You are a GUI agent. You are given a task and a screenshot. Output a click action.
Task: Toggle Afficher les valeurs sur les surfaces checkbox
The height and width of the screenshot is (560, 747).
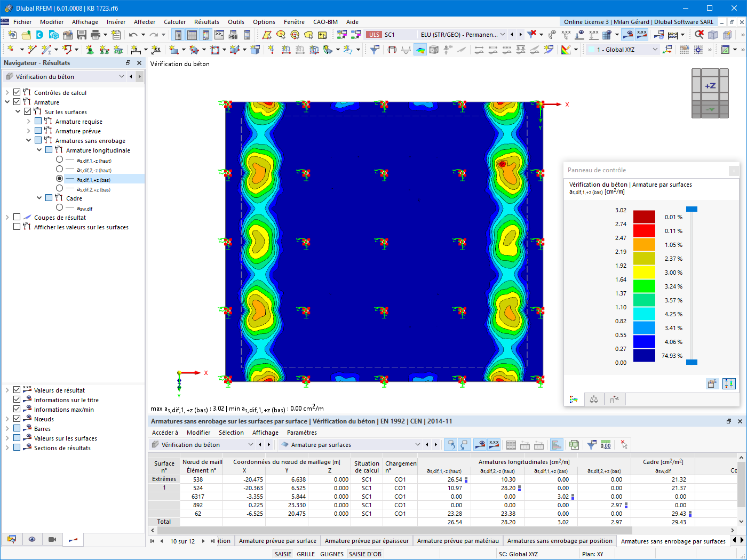[17, 227]
